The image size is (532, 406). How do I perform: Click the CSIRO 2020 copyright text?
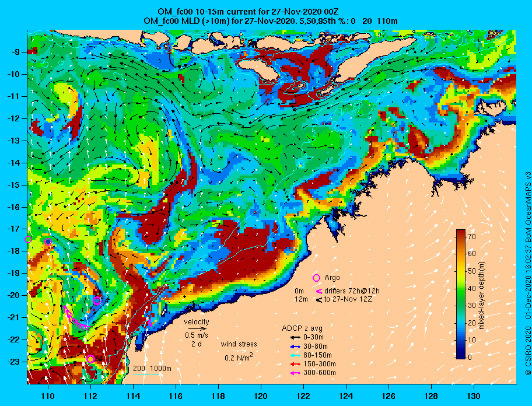tap(528, 351)
